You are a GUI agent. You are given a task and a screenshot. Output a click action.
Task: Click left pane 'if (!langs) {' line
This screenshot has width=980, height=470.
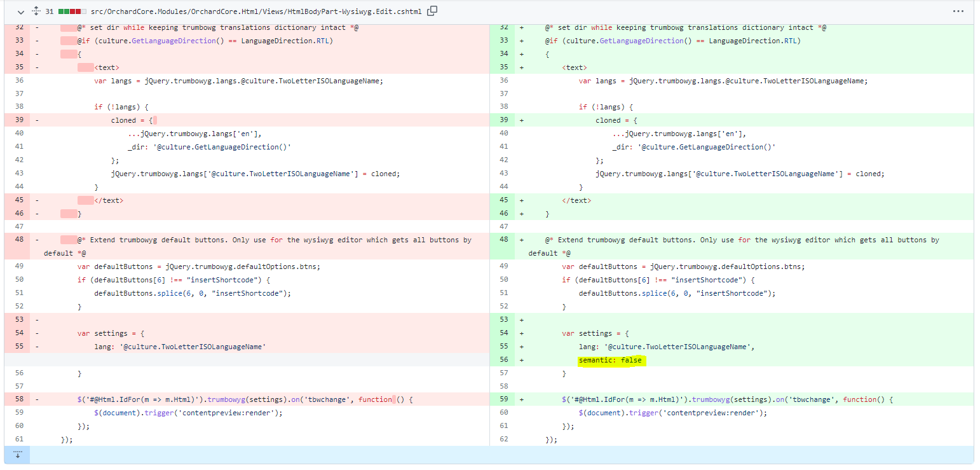[122, 107]
